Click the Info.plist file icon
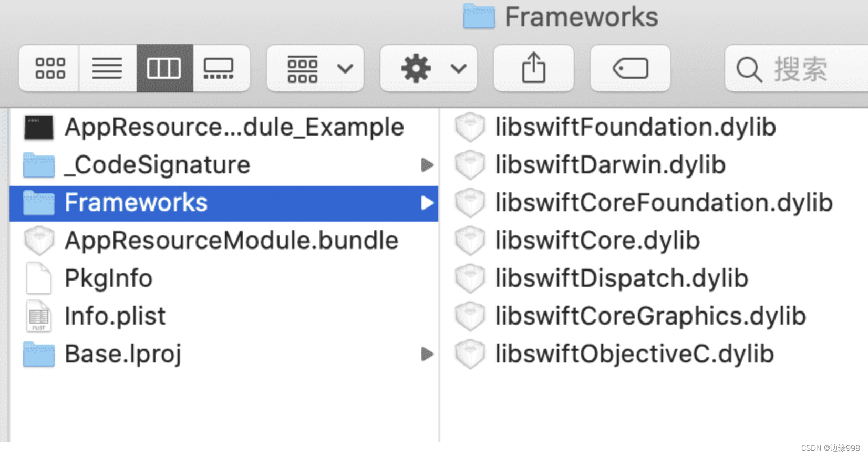 39,316
